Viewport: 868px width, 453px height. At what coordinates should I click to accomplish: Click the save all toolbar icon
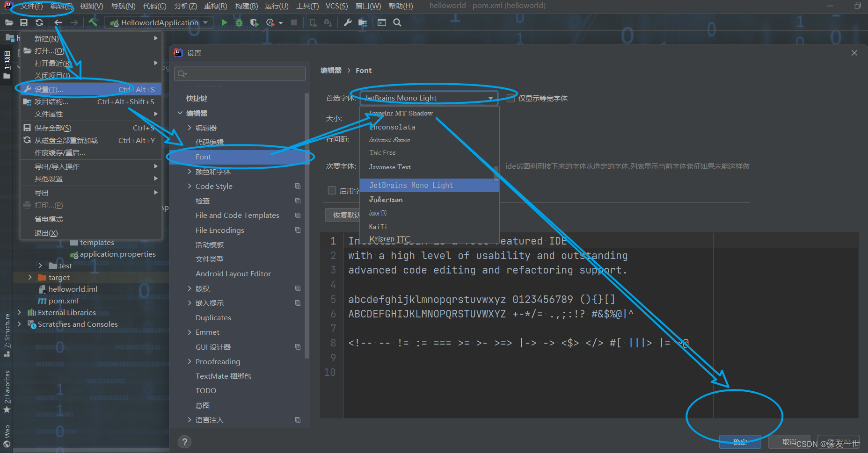click(x=24, y=22)
